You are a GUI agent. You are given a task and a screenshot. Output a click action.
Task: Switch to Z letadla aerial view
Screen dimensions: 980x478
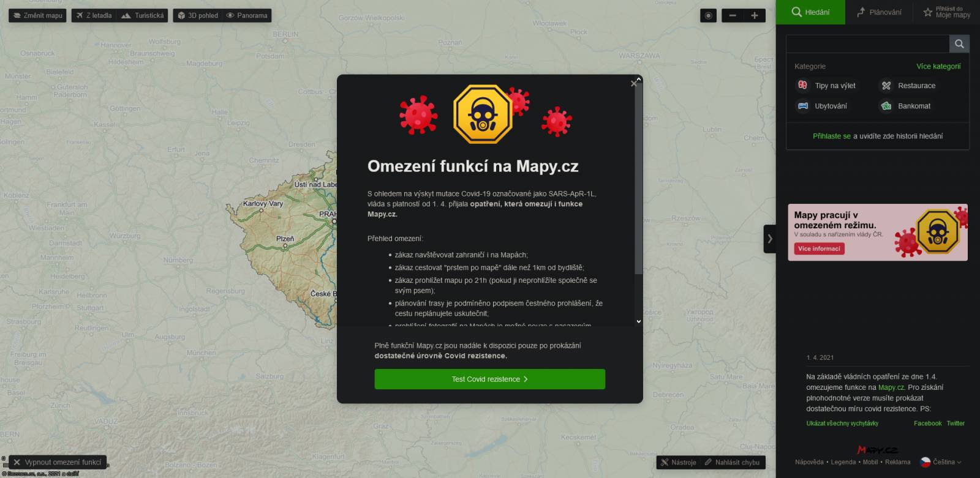click(x=94, y=15)
